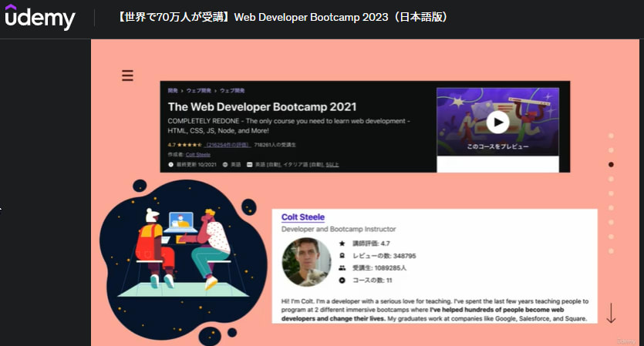This screenshot has width=644, height=346.
Task: Click the underlined link ending the subtitle language list
Action: coord(332,165)
